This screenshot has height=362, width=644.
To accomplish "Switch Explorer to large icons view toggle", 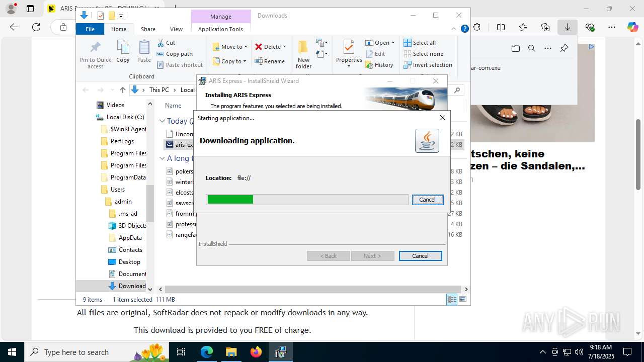I will pos(463,300).
